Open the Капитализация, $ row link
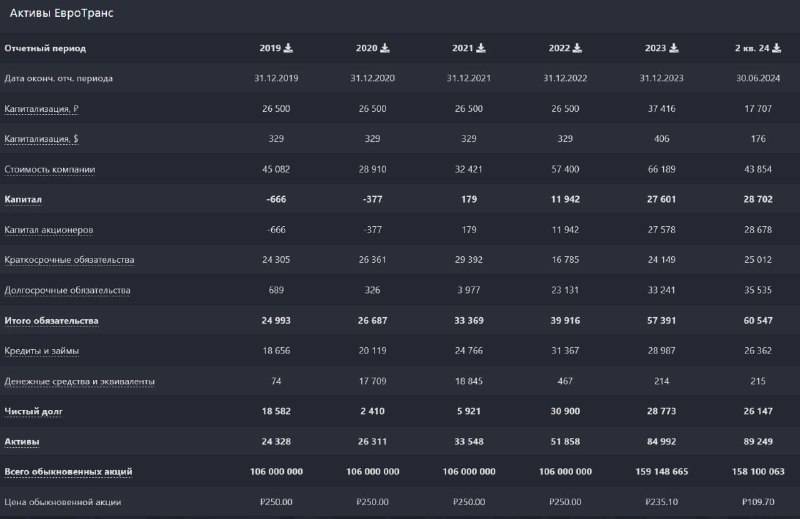This screenshot has height=519, width=800. 41,139
